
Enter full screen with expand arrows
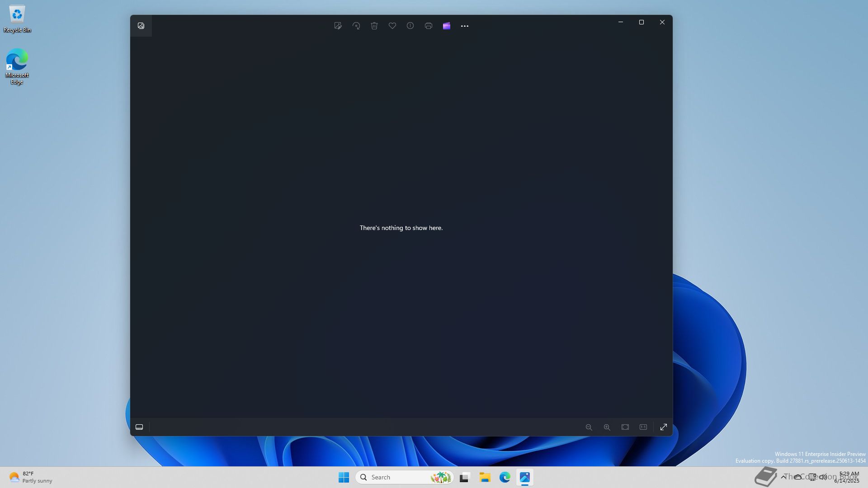[x=664, y=427]
